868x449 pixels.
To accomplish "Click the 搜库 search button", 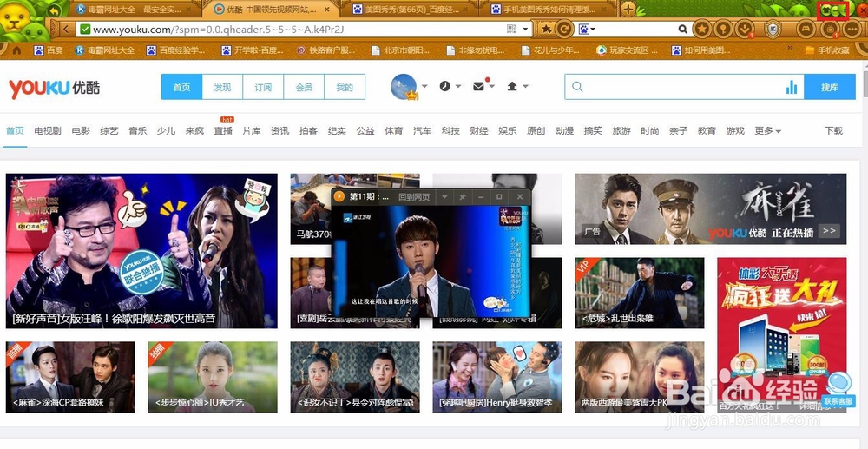I will click(x=829, y=87).
